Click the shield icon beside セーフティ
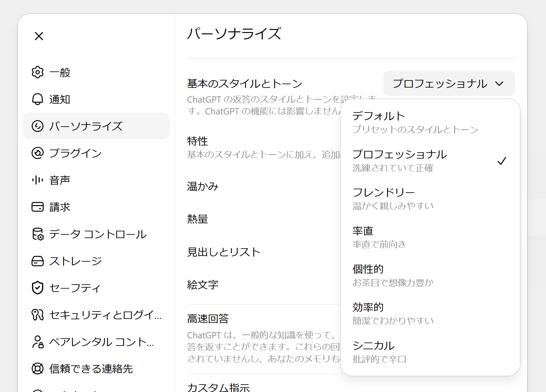The width and height of the screenshot is (546, 392). pyautogui.click(x=38, y=288)
